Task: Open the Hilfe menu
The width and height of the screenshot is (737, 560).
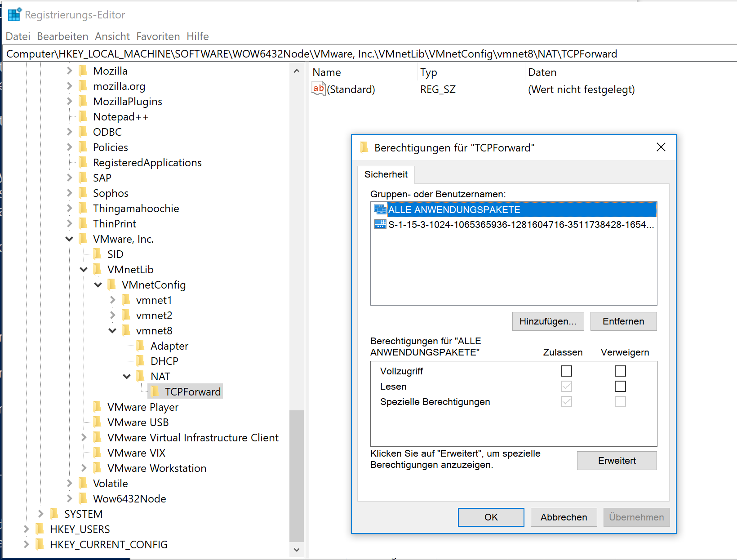Action: 198,36
